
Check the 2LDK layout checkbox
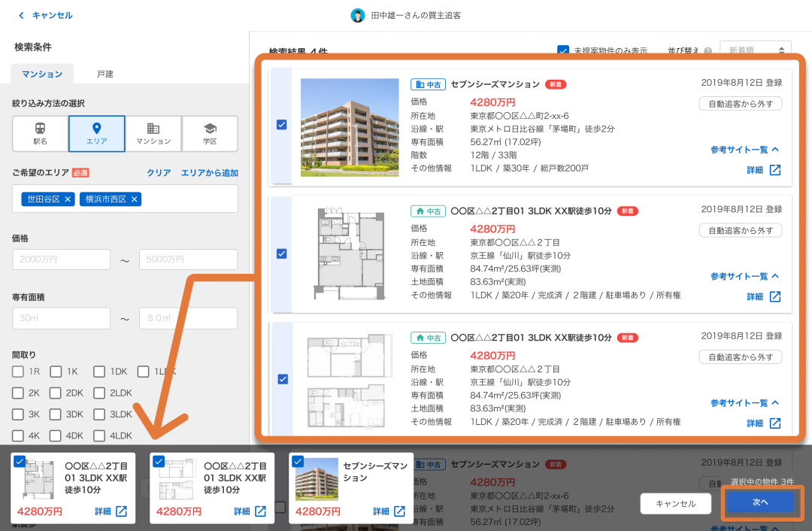point(99,393)
